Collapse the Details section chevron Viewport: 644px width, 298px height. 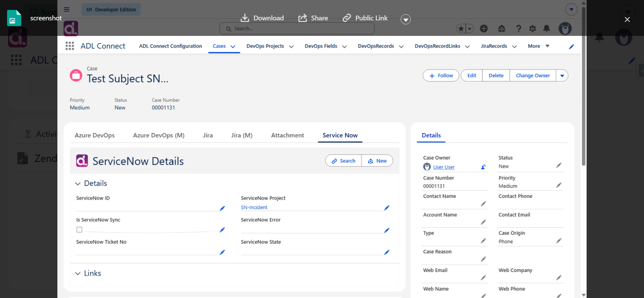[78, 184]
